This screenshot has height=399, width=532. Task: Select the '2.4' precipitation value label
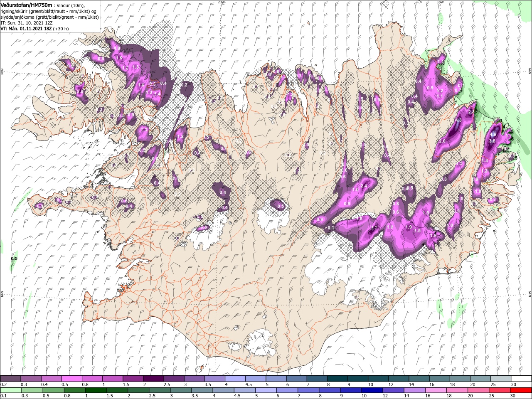tap(364, 186)
